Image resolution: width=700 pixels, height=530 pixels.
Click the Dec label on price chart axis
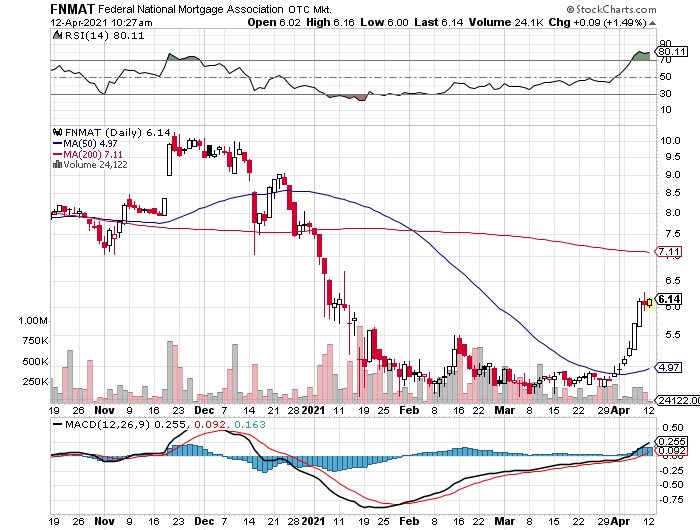204,410
